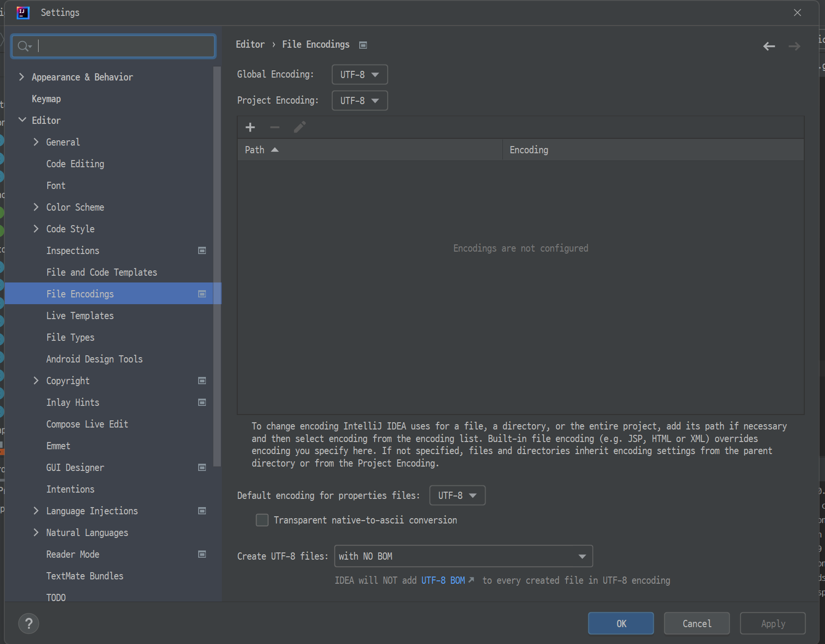Click the project icon beside GUI Designer
Image resolution: width=825 pixels, height=644 pixels.
(x=202, y=468)
